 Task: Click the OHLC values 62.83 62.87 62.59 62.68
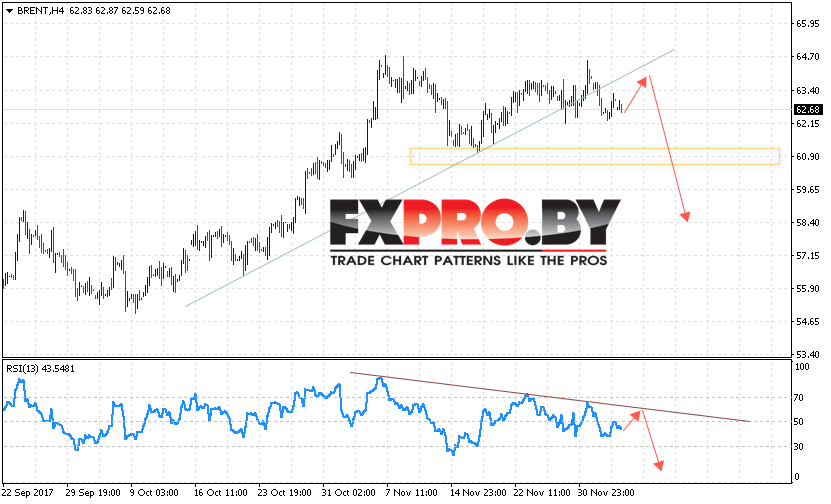point(120,11)
